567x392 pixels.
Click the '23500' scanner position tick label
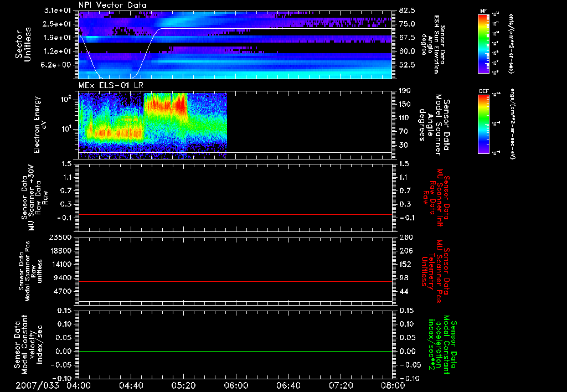61,237
